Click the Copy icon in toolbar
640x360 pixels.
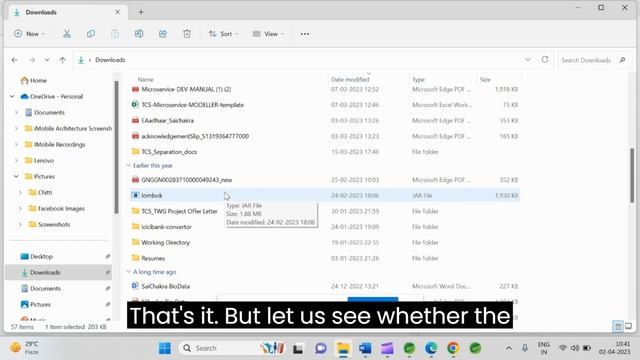91,34
